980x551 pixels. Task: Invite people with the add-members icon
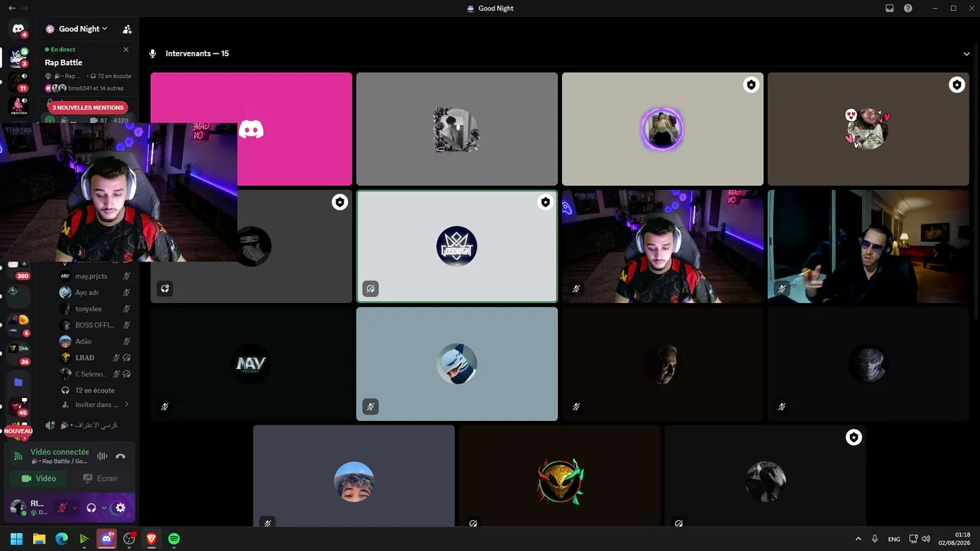tap(127, 29)
